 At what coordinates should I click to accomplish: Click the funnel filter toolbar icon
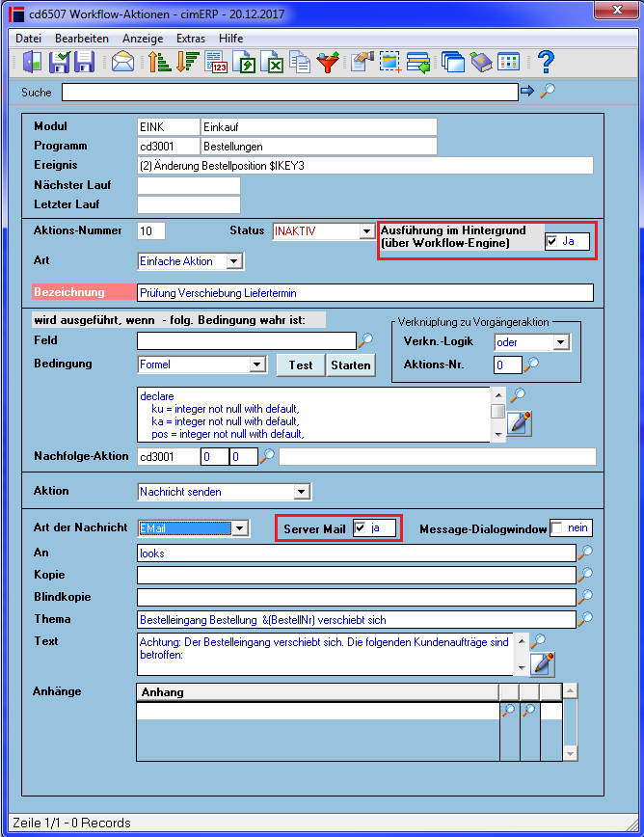click(x=328, y=62)
